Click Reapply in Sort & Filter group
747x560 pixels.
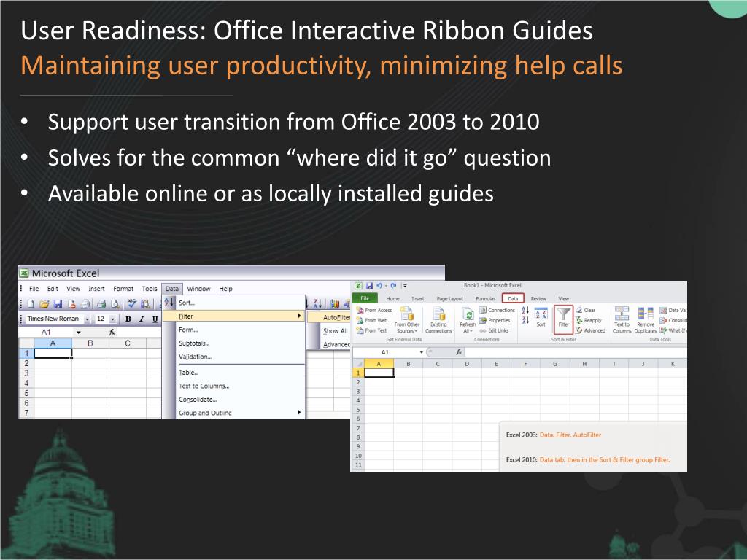pos(589,321)
